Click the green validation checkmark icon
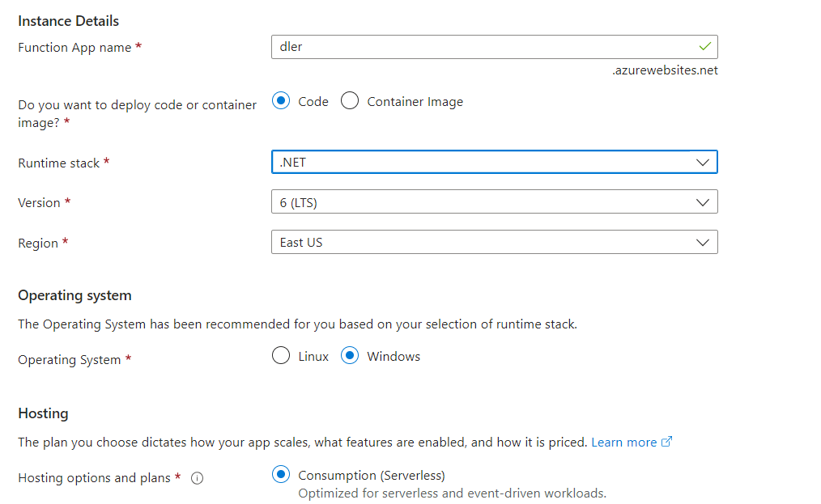This screenshot has height=504, width=821. [704, 47]
